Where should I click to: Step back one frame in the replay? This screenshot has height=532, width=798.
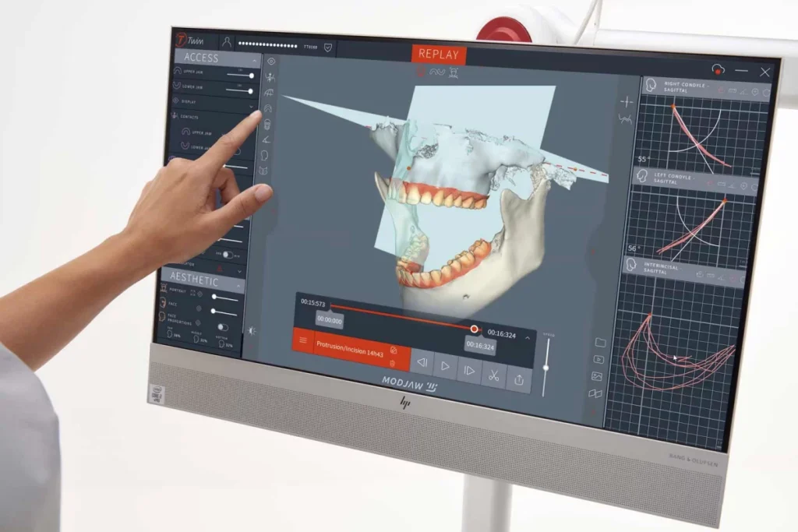click(422, 362)
